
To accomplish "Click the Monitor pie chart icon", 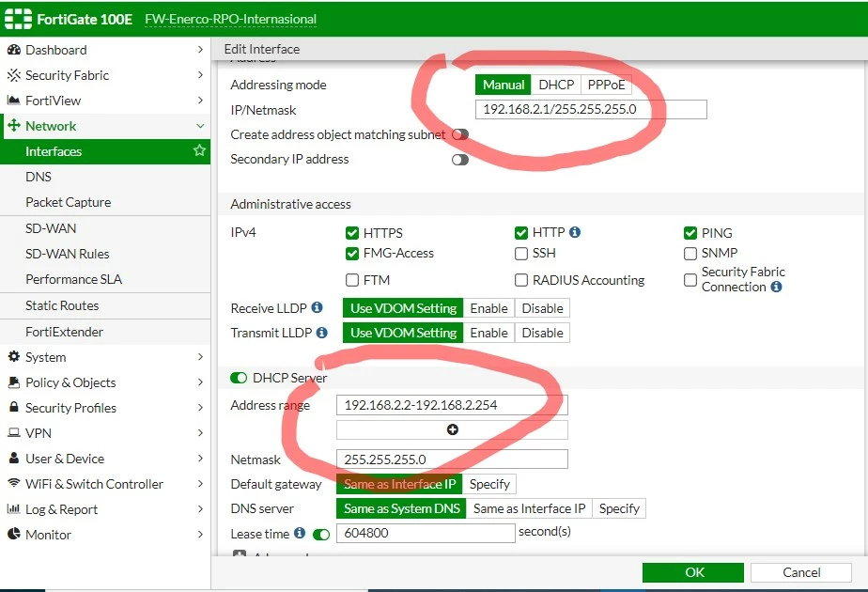I will (14, 534).
